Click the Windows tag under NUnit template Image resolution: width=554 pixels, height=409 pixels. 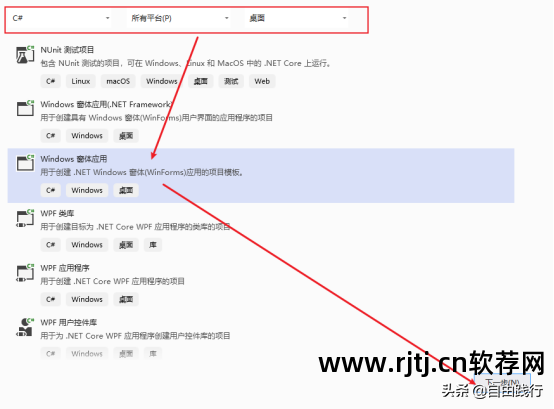click(x=162, y=81)
